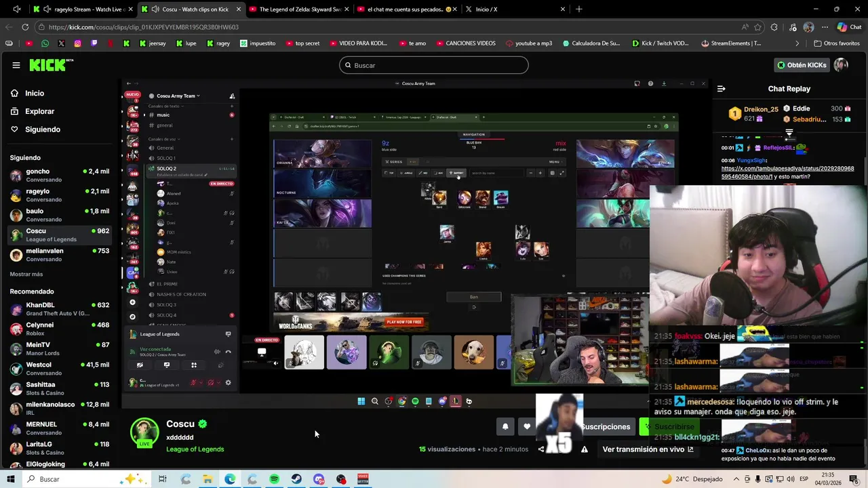This screenshot has width=868, height=488.
Task: Open the Siguiendo sidebar item
Action: click(x=43, y=129)
